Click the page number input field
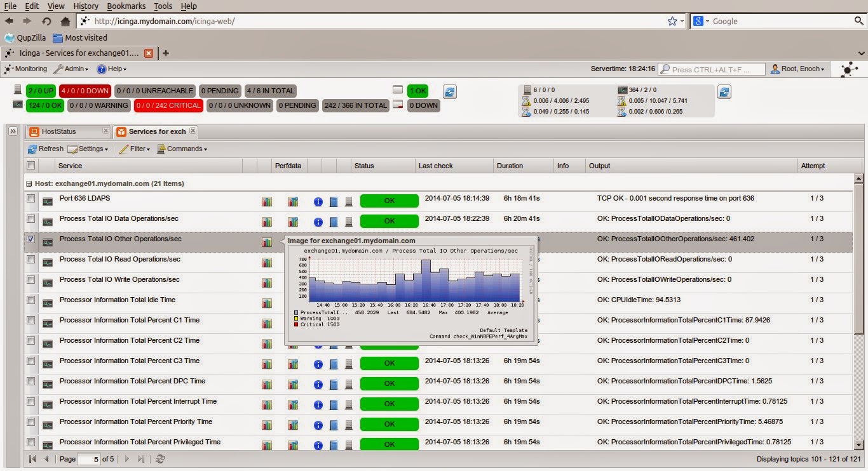Image resolution: width=868 pixels, height=471 pixels. 88,459
